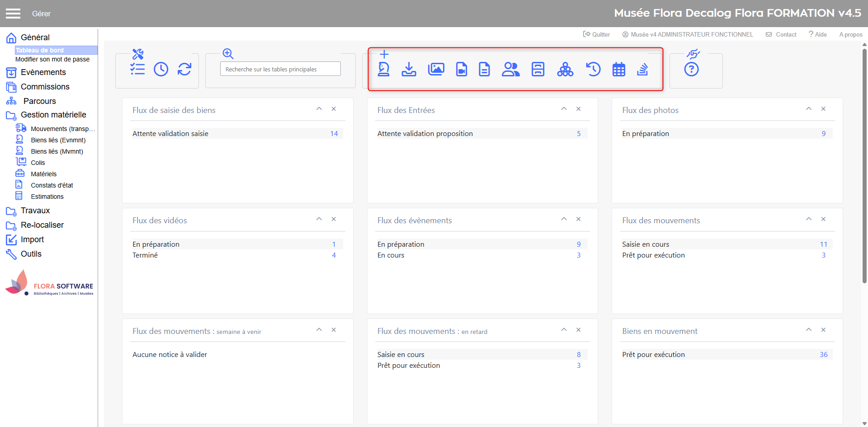Collapse the Flux de saisie des biens panel
Screen dimensions: 868x427
(319, 109)
